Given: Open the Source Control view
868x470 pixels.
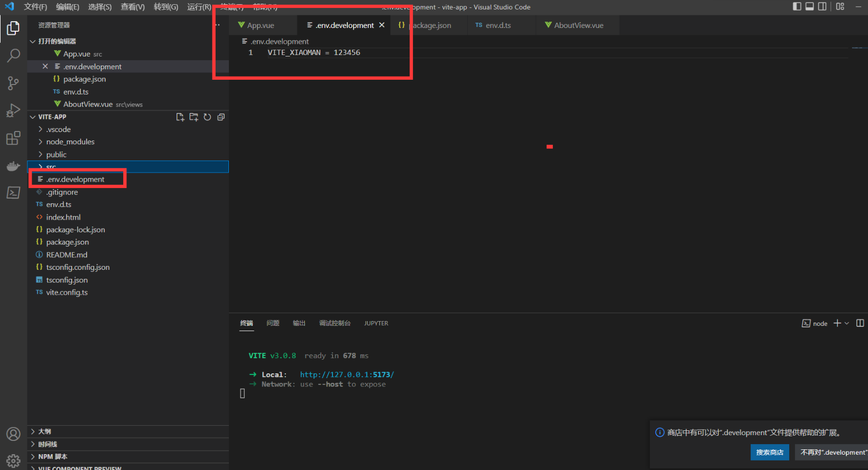Looking at the screenshot, I should [13, 83].
